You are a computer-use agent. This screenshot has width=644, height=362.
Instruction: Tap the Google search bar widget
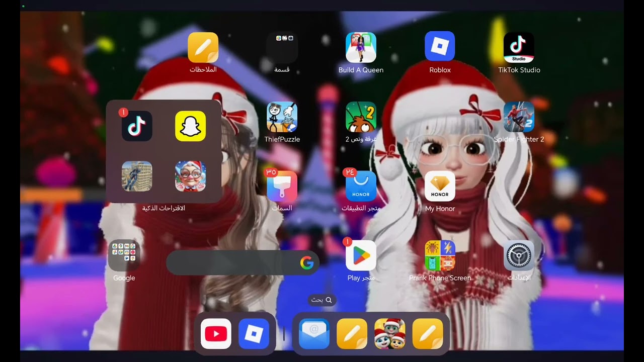(243, 262)
